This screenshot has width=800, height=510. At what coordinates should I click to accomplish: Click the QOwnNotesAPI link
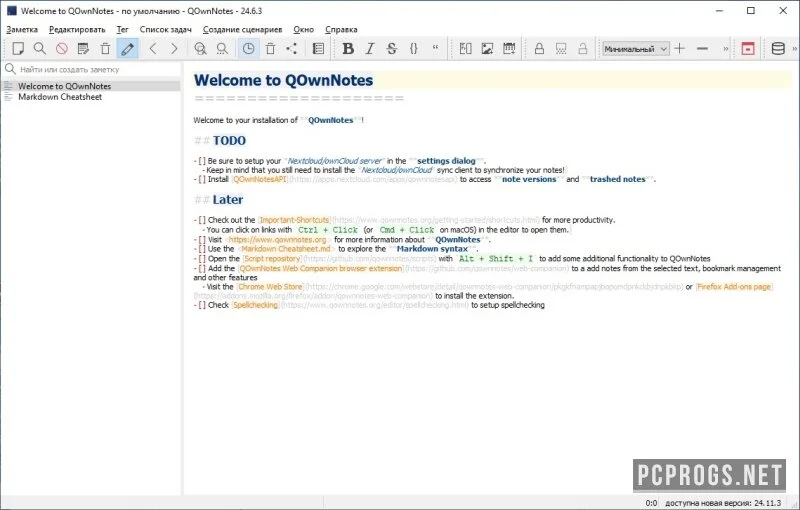[x=260, y=180]
